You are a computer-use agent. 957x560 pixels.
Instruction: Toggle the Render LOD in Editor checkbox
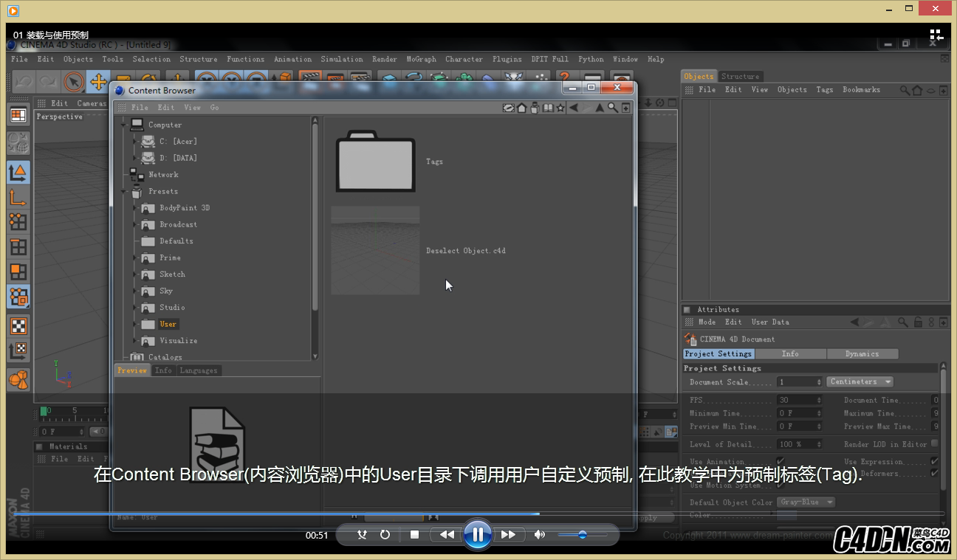click(x=934, y=443)
